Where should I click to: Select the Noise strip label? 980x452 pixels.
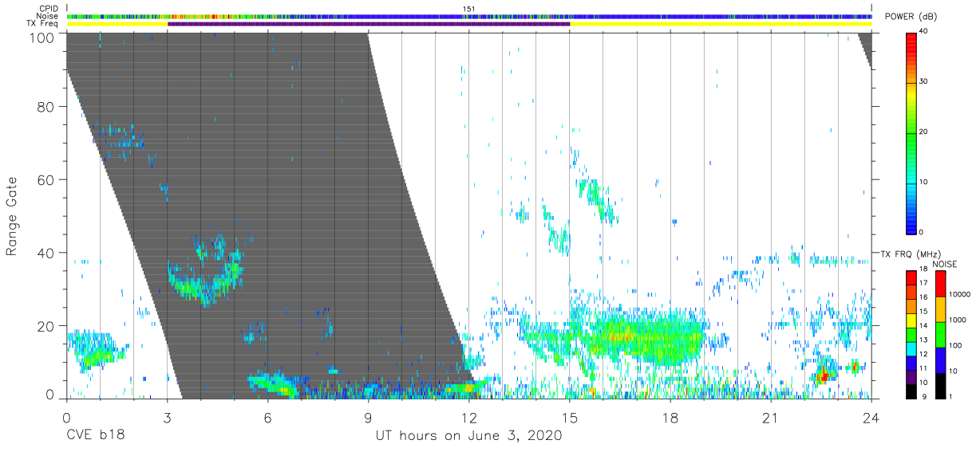coord(47,16)
